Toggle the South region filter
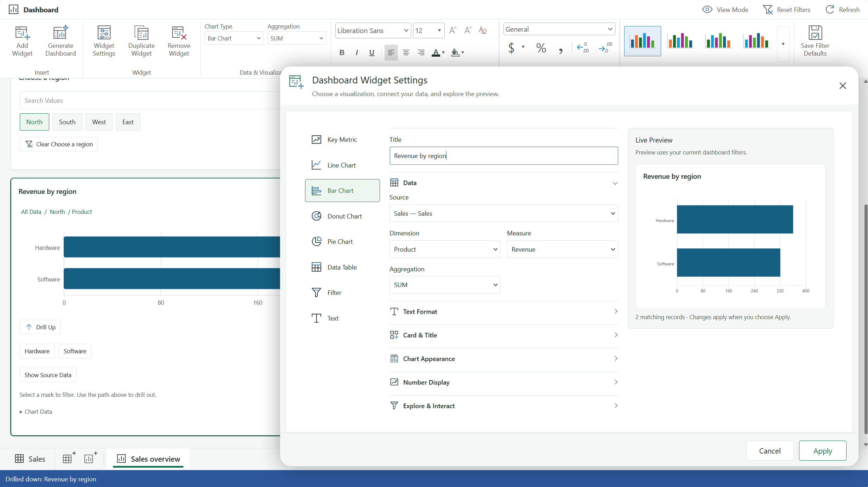Viewport: 868px width, 487px height. tap(67, 122)
